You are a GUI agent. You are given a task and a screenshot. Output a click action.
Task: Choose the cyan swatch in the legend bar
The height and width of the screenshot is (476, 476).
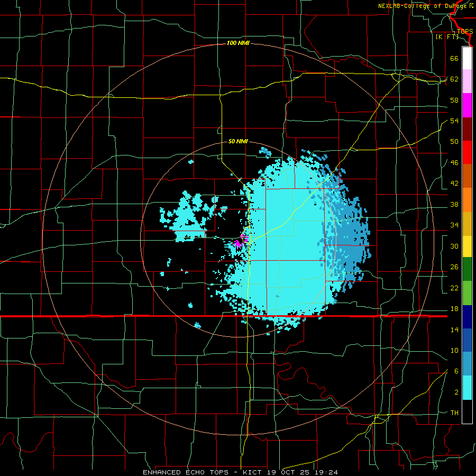[x=467, y=388]
